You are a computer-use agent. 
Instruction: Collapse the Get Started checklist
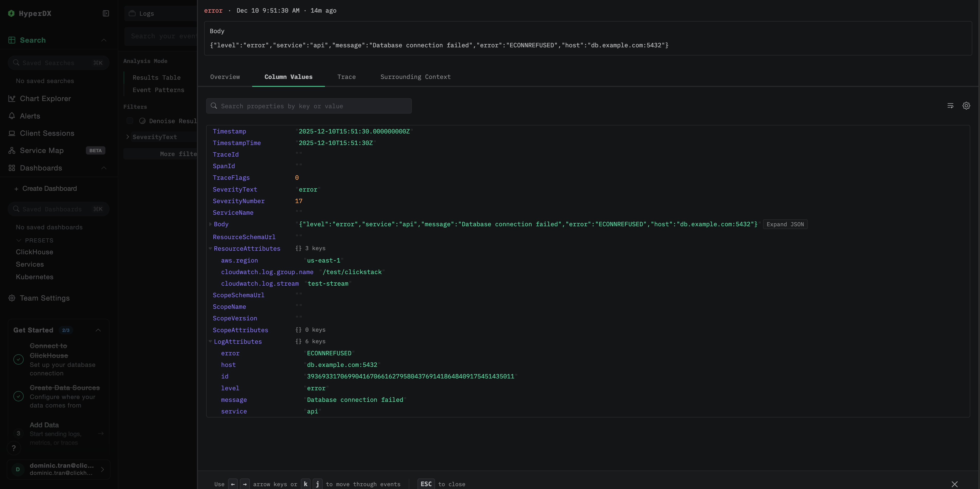pyautogui.click(x=98, y=330)
